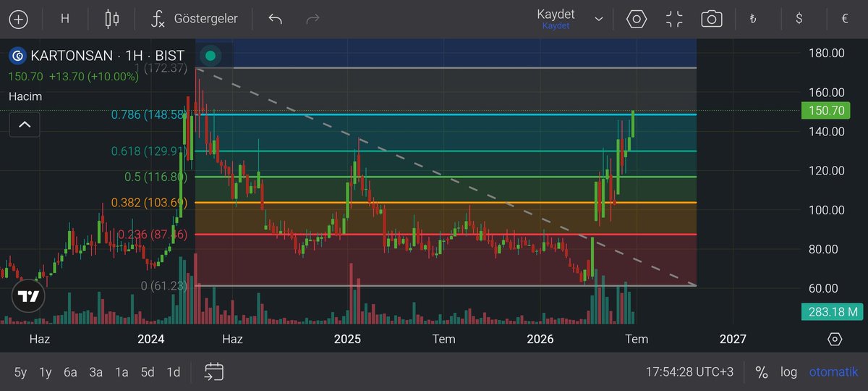
Task: Take a chart snapshot with the camera icon
Action: tap(712, 19)
